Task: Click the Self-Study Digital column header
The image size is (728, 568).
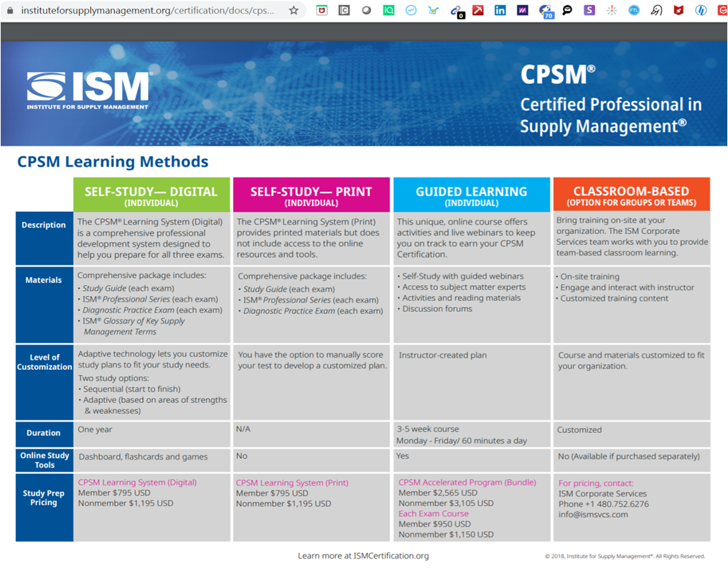Action: point(151,195)
